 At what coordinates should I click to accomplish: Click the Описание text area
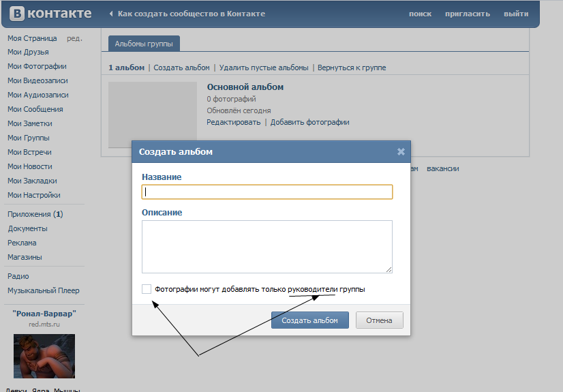(267, 246)
